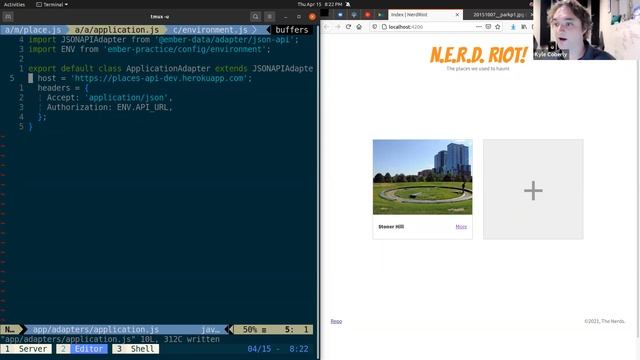Screen dimensions: 640x360
Task: Switch to tmux window 1 Server
Action: (x=27, y=349)
